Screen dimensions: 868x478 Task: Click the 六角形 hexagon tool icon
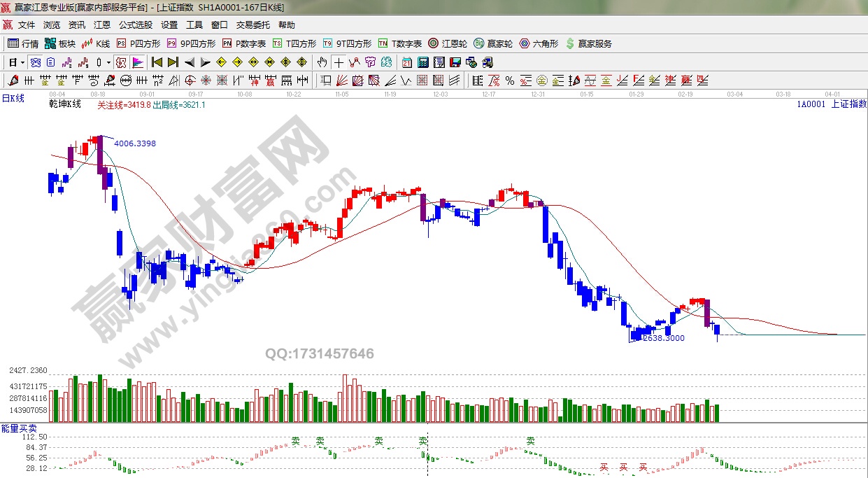(x=539, y=43)
